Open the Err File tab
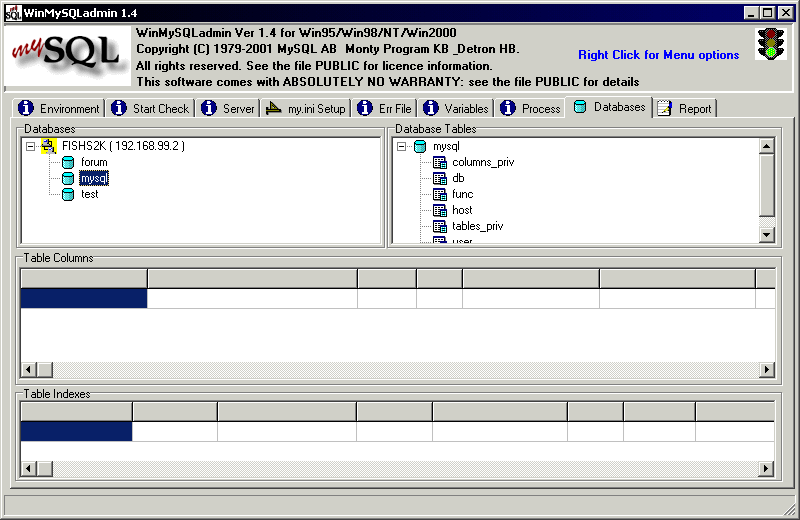Image resolution: width=800 pixels, height=520 pixels. pyautogui.click(x=385, y=108)
